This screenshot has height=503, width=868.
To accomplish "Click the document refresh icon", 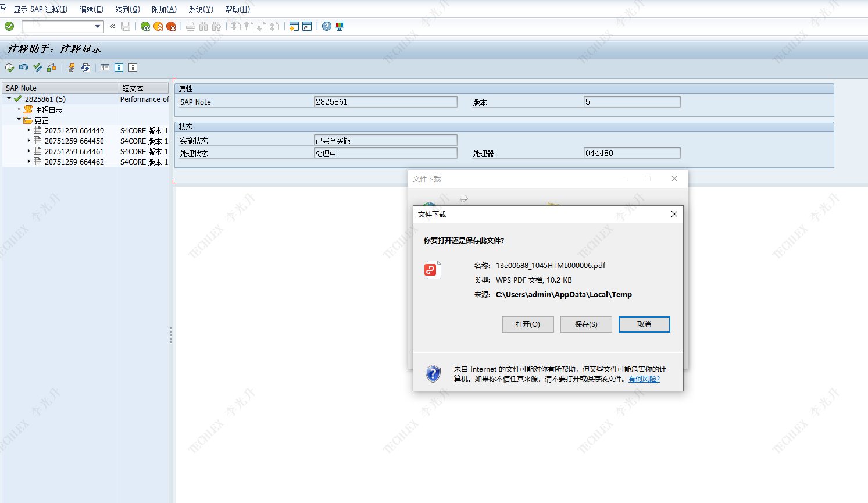I will 85,67.
